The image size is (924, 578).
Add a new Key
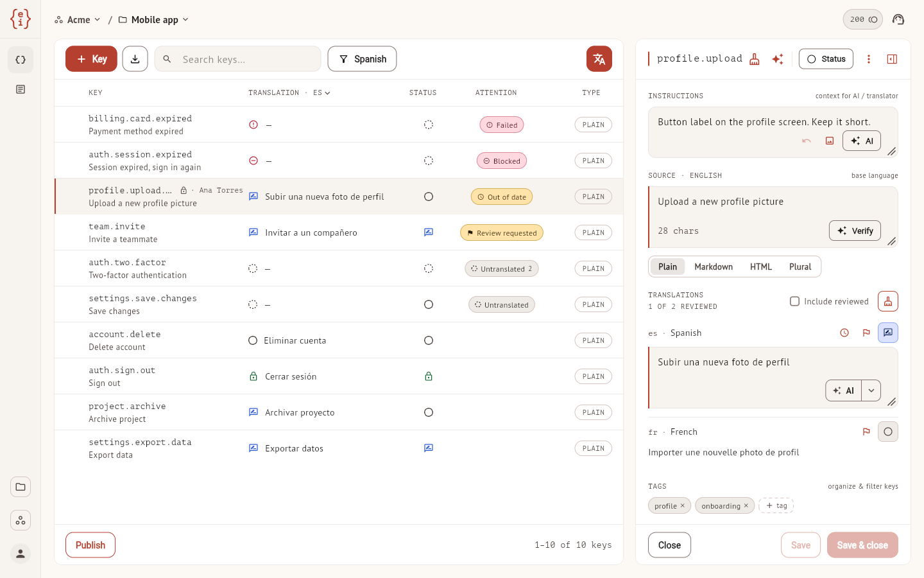[x=91, y=59]
